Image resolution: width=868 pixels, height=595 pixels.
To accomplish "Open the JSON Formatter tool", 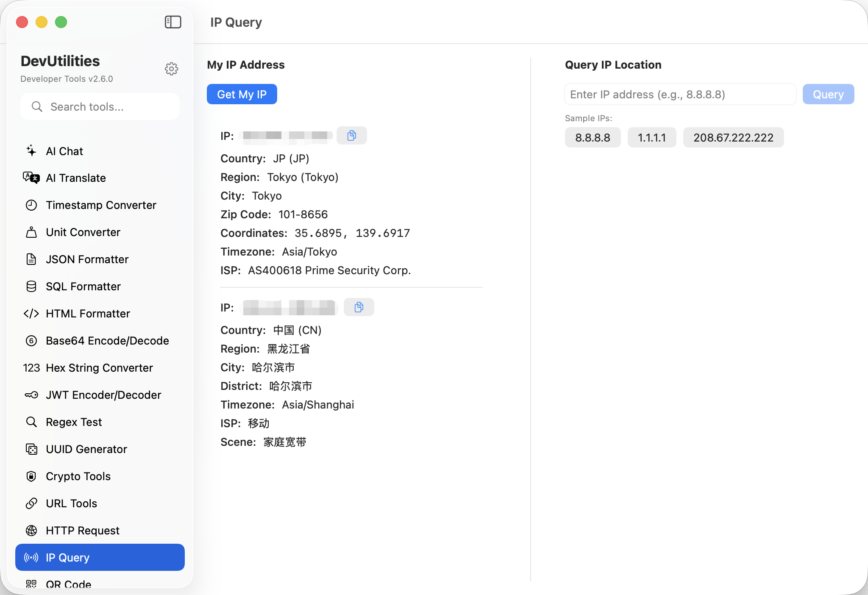I will (87, 259).
